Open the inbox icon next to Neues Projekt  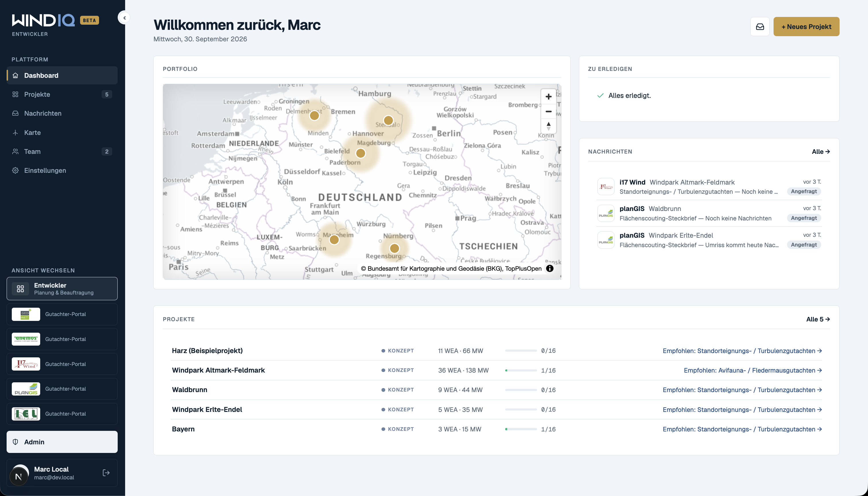click(x=760, y=27)
